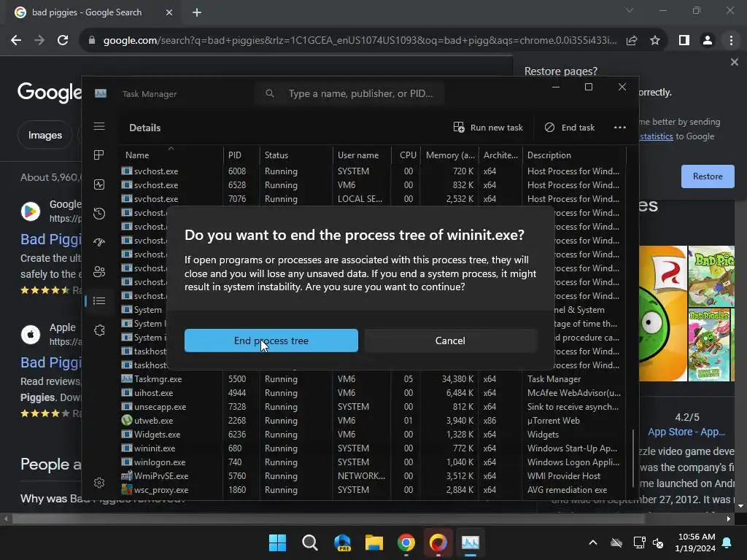The width and height of the screenshot is (747, 560).
Task: Select svchost.exe with PID 7076
Action: 373,198
